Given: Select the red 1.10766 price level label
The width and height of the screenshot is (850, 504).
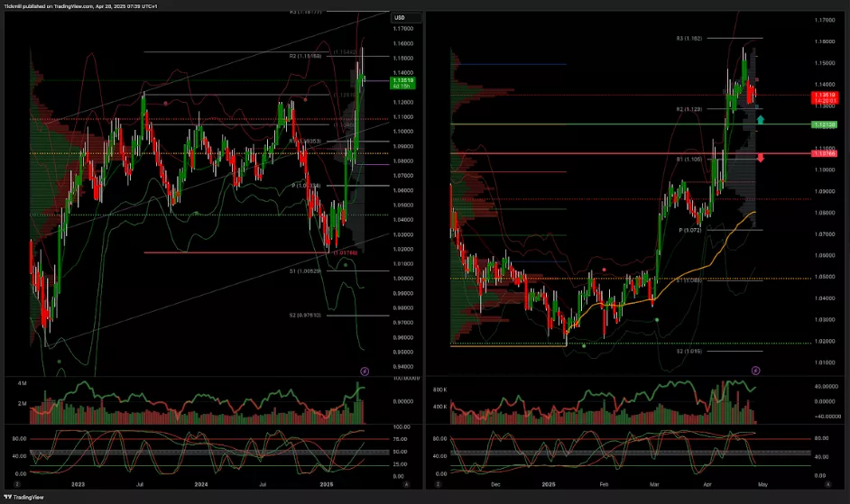Looking at the screenshot, I should click(823, 154).
